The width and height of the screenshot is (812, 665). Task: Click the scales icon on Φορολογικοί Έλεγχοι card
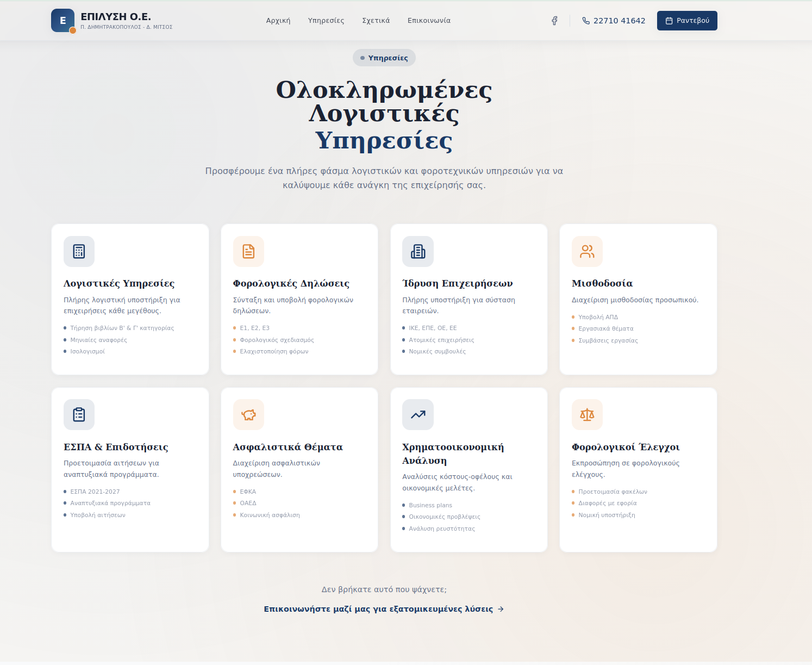tap(587, 415)
